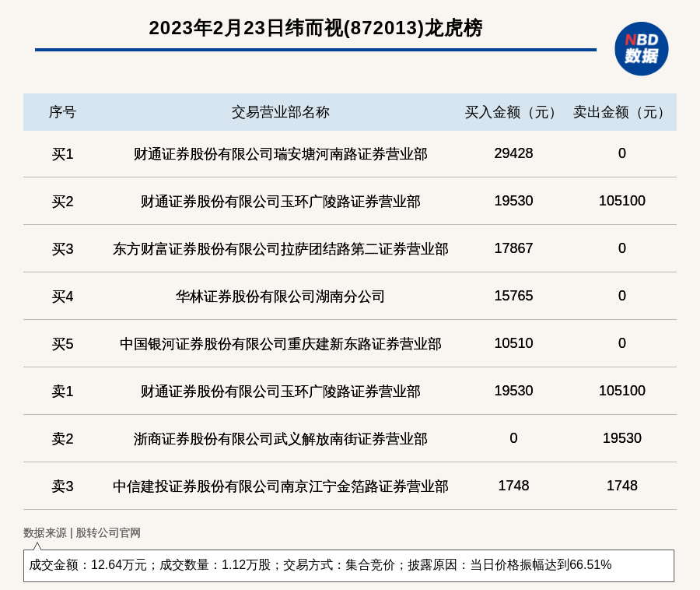Screen dimensions: 700x590
Task: Click 中国银河证券股份有限公司重庆建新东路证券营业部
Action: [x=280, y=344]
